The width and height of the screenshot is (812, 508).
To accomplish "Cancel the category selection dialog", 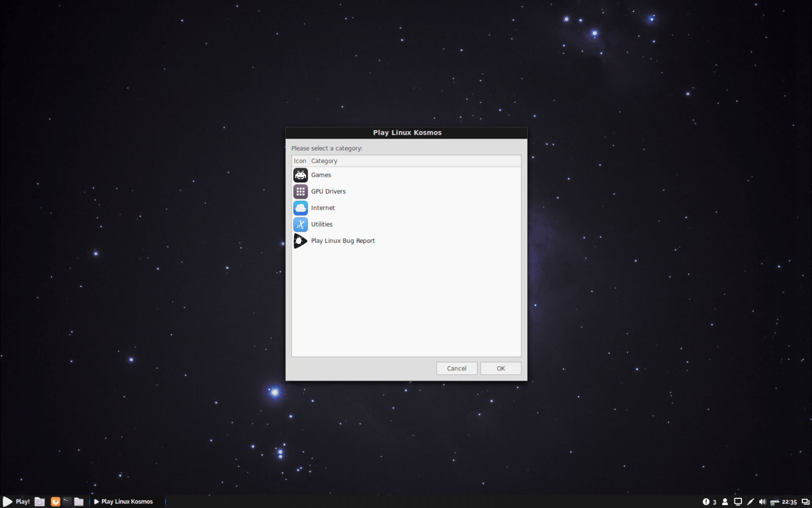I will point(457,368).
